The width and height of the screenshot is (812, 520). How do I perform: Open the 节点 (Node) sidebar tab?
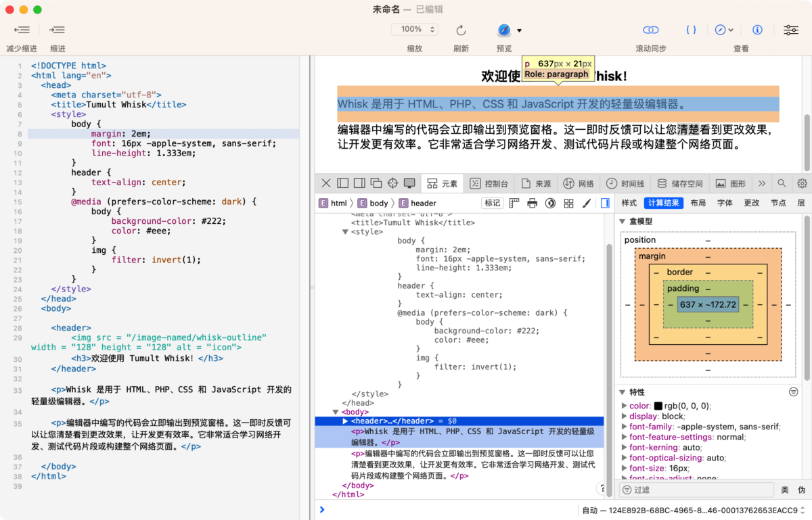pos(778,203)
